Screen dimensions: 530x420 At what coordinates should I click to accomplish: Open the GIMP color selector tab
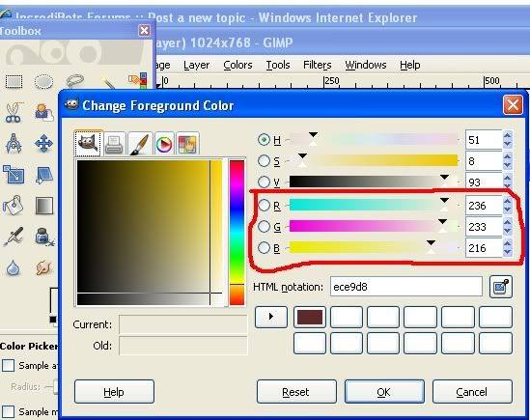88,144
